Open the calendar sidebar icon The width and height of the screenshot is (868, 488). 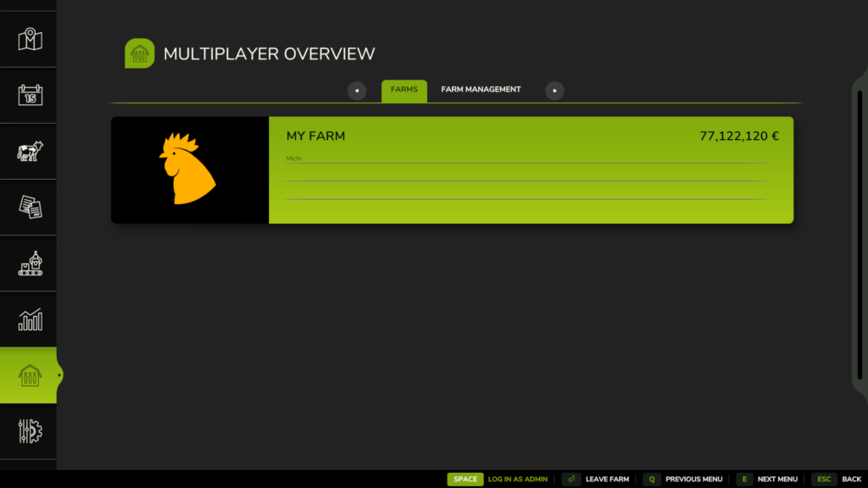point(30,95)
